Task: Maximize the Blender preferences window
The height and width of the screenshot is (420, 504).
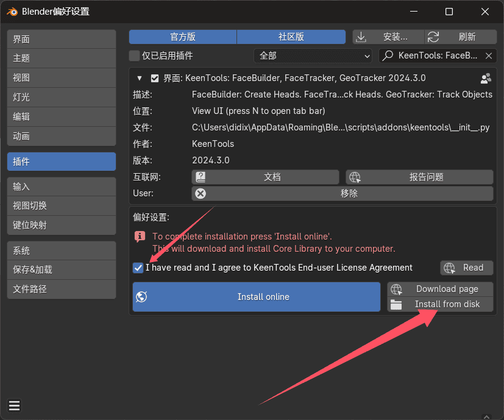Action: coord(449,12)
